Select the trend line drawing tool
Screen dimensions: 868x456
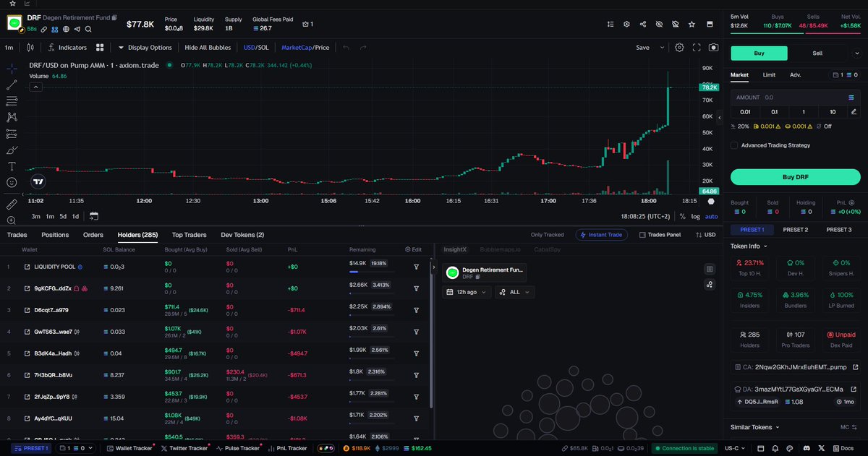point(12,85)
